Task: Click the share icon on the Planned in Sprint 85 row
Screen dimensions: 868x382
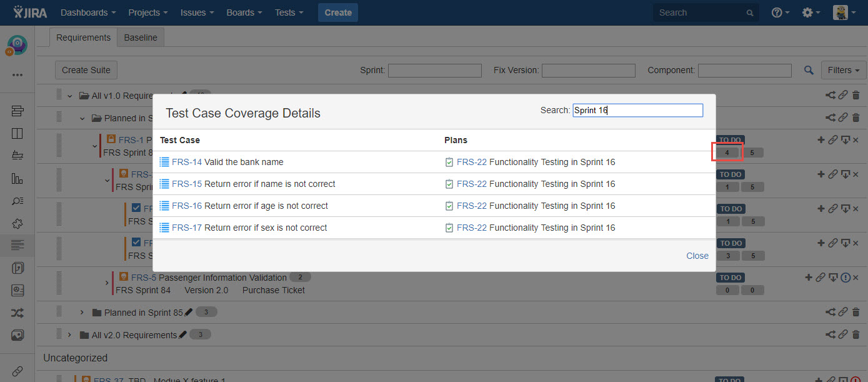Action: 830,312
